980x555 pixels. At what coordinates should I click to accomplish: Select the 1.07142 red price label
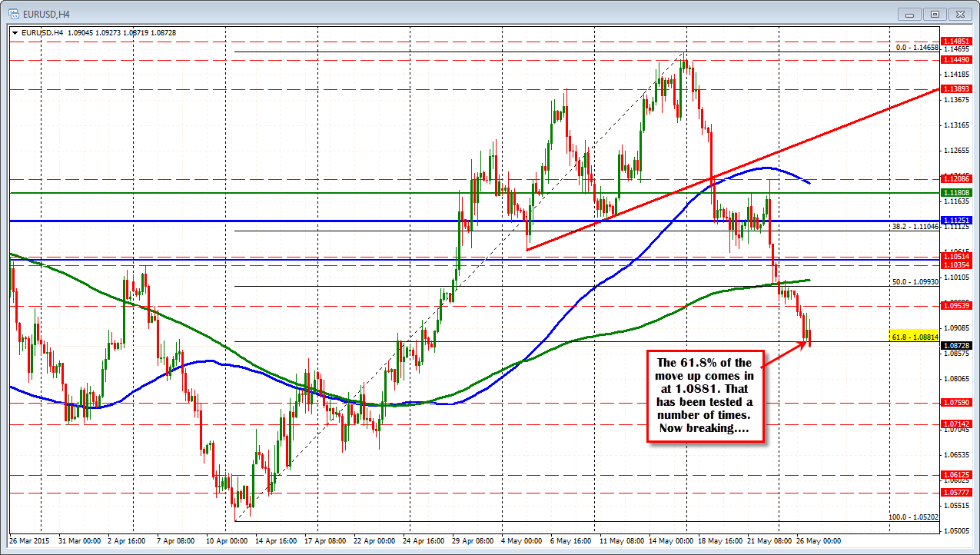pyautogui.click(x=956, y=424)
